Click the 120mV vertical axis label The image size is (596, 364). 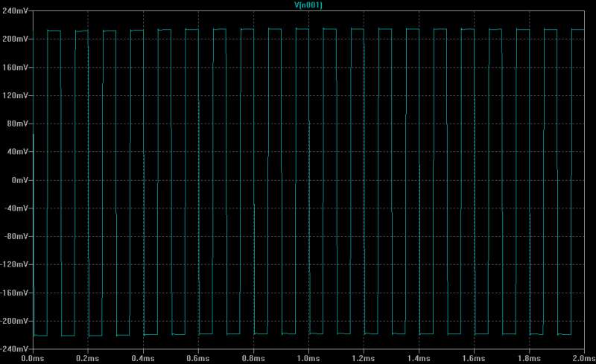click(x=15, y=95)
